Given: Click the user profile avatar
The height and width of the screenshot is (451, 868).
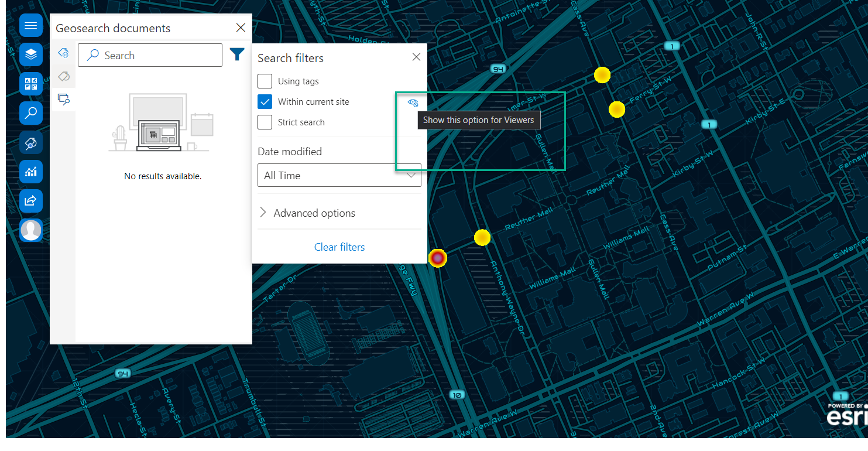Looking at the screenshot, I should 31,230.
